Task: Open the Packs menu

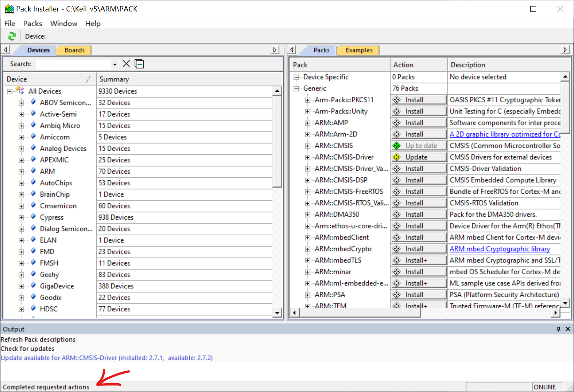Action: click(x=33, y=23)
